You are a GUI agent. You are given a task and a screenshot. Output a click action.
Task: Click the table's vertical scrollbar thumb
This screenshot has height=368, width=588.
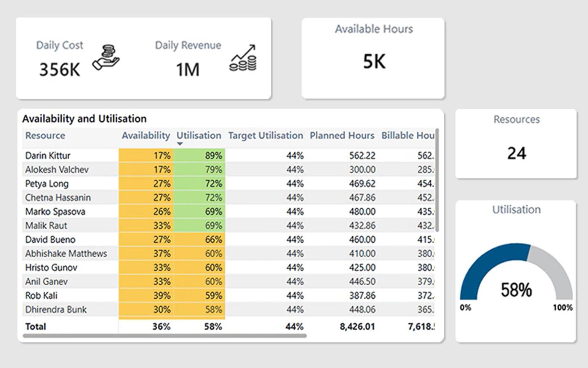437,180
